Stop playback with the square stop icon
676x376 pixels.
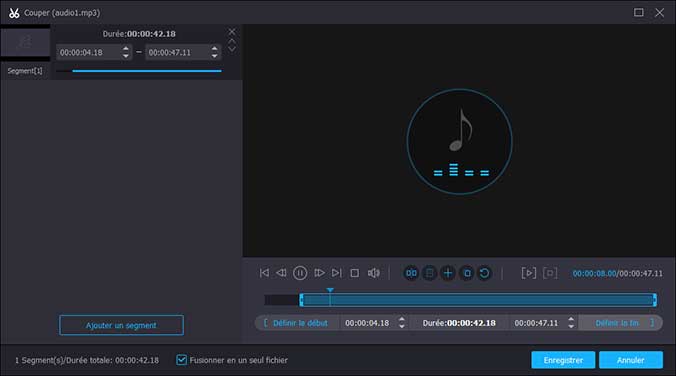tap(355, 273)
